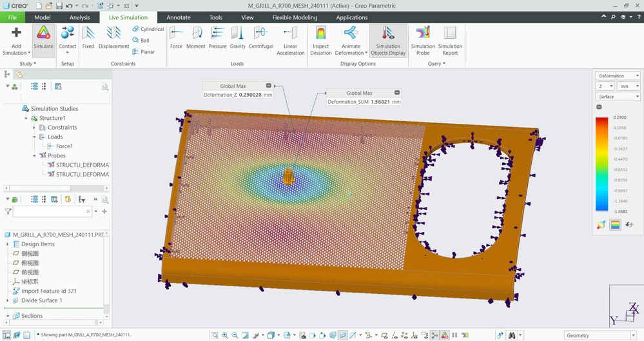
Task: Switch to the Analysis tab
Action: (80, 17)
